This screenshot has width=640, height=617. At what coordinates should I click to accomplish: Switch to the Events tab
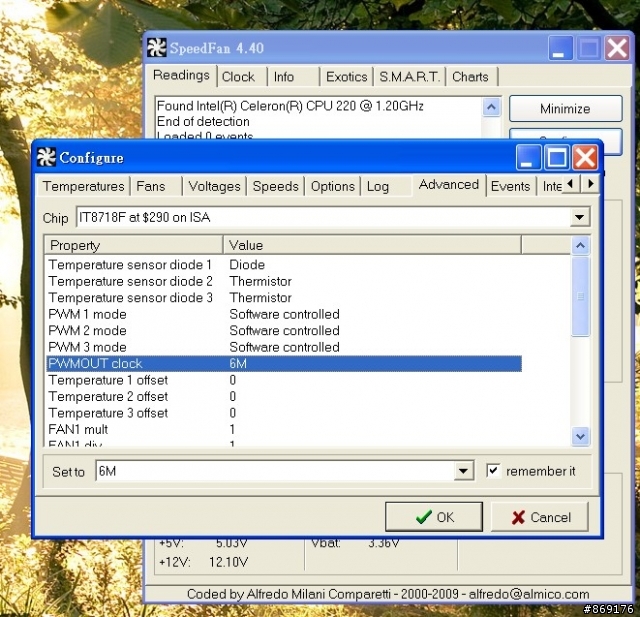click(510, 186)
